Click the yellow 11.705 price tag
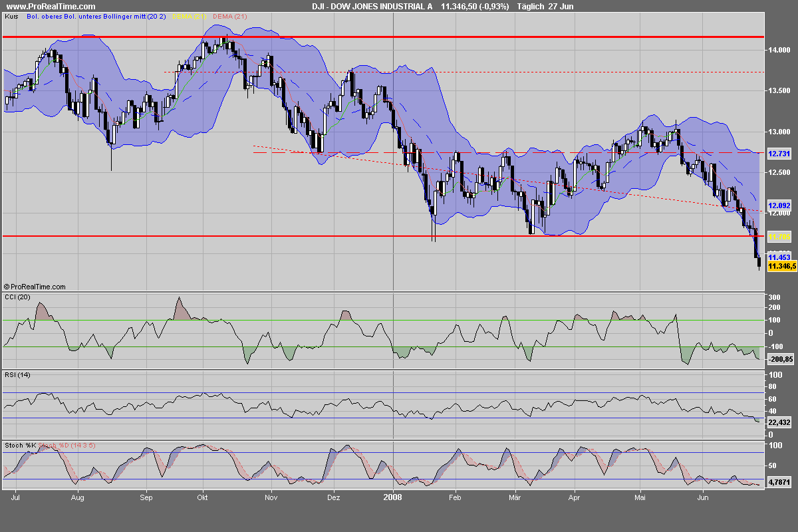This screenshot has height=532, width=798. point(779,236)
